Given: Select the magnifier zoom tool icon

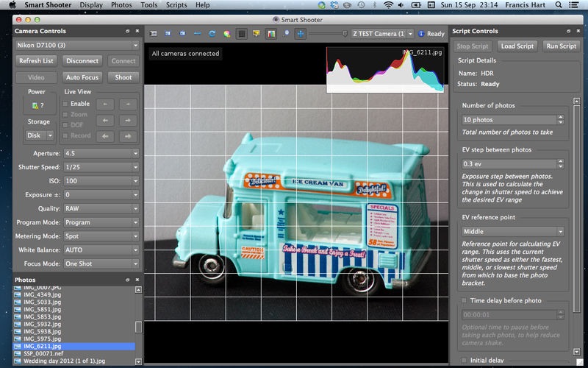Looking at the screenshot, I should point(286,34).
